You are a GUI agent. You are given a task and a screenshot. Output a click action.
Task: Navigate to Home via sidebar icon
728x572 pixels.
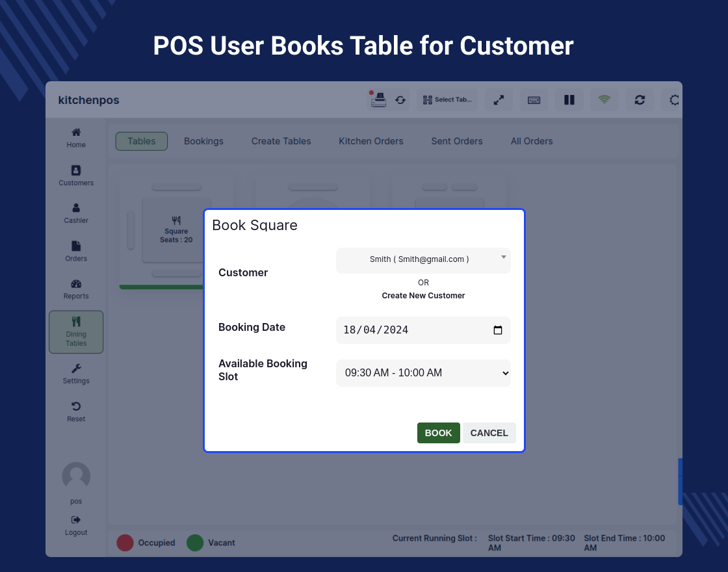click(76, 136)
